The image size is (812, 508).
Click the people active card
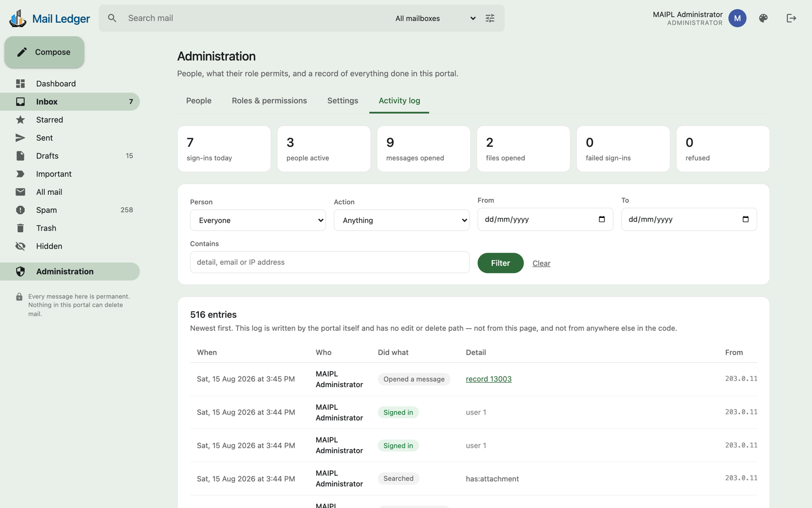(x=324, y=149)
